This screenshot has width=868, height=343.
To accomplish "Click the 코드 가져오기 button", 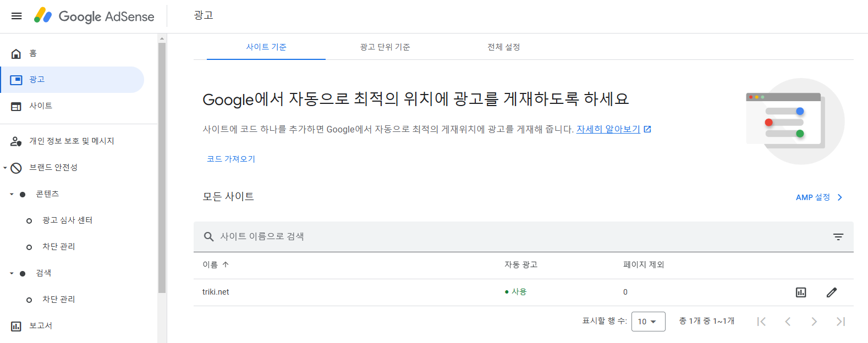I will [x=231, y=159].
